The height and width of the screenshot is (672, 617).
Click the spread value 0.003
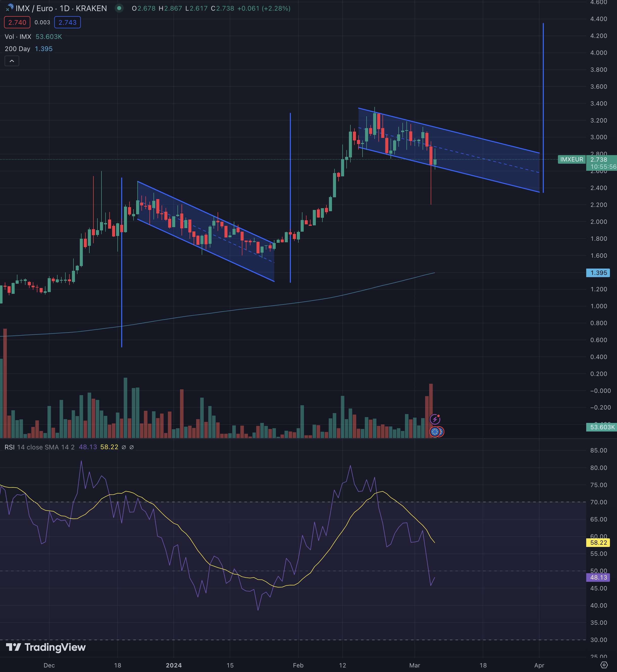pyautogui.click(x=42, y=22)
